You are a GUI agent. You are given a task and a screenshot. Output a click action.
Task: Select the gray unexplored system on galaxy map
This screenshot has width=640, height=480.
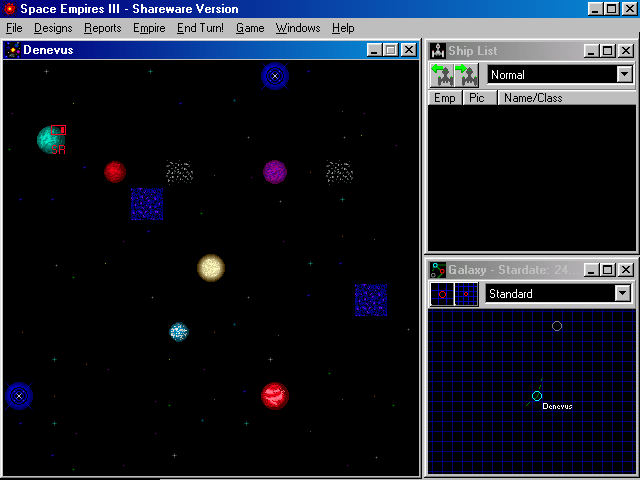(557, 326)
